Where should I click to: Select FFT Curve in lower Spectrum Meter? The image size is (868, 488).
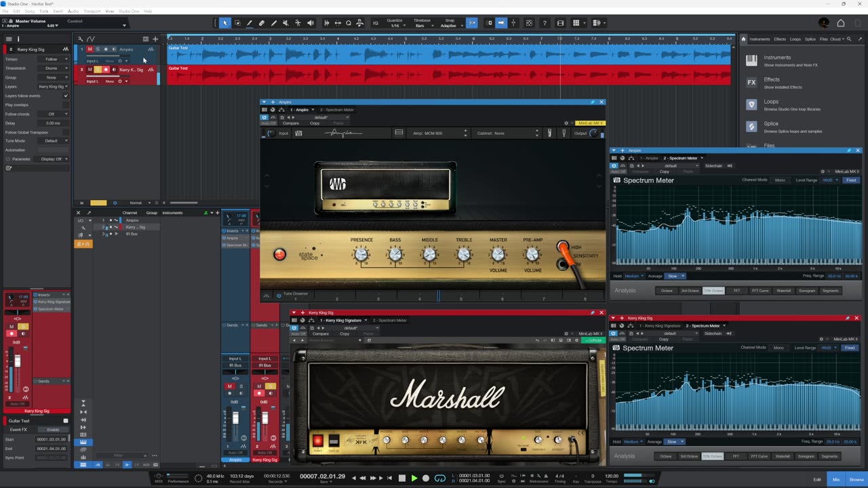(759, 456)
